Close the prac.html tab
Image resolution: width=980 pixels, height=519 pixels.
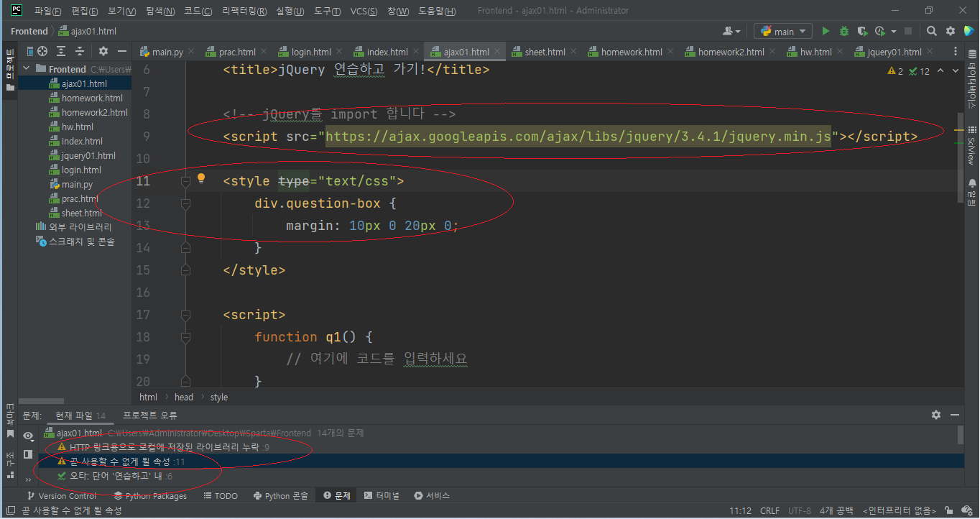click(x=263, y=52)
